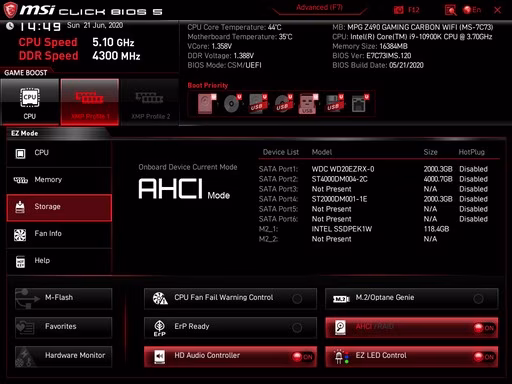This screenshot has width=512, height=384.
Task: Toggle the AHCI/RAID switch
Action: pyautogui.click(x=484, y=328)
